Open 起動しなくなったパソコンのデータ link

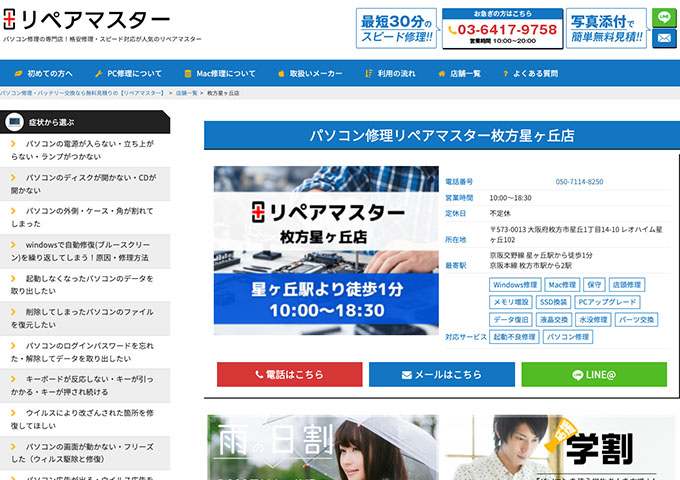(85, 284)
